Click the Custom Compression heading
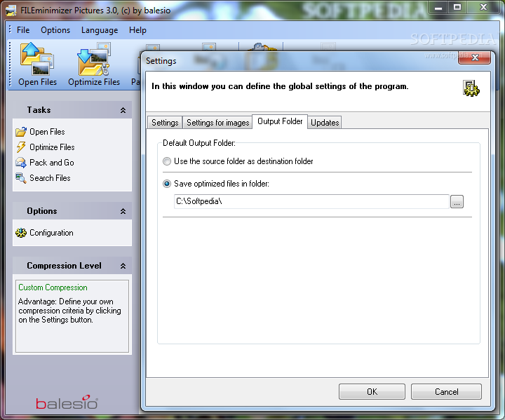Screen dimensions: 505x420 (53, 287)
